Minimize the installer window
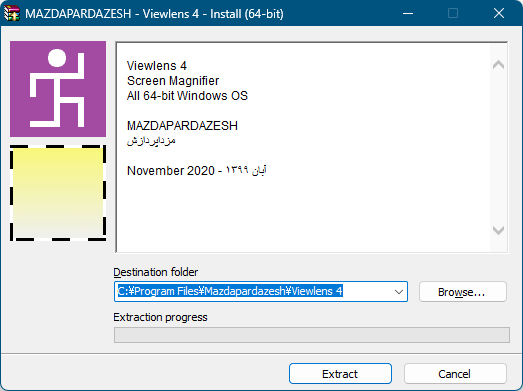This screenshot has width=523, height=391. click(x=408, y=13)
